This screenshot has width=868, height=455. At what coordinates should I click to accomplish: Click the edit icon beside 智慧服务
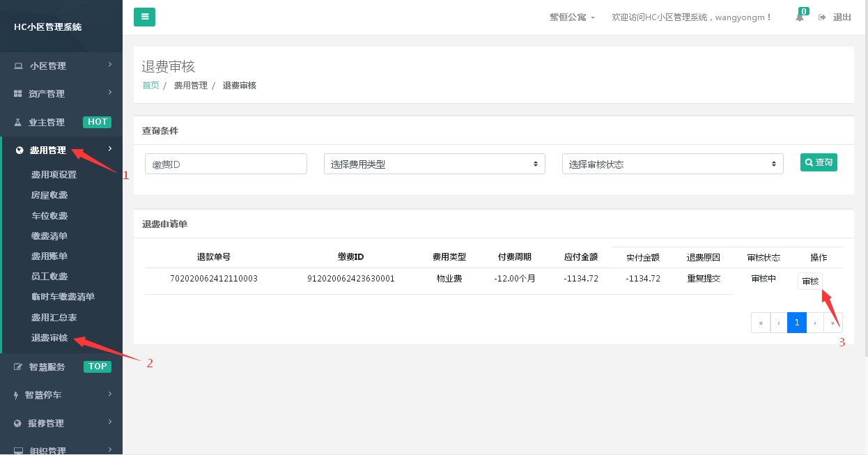click(18, 367)
